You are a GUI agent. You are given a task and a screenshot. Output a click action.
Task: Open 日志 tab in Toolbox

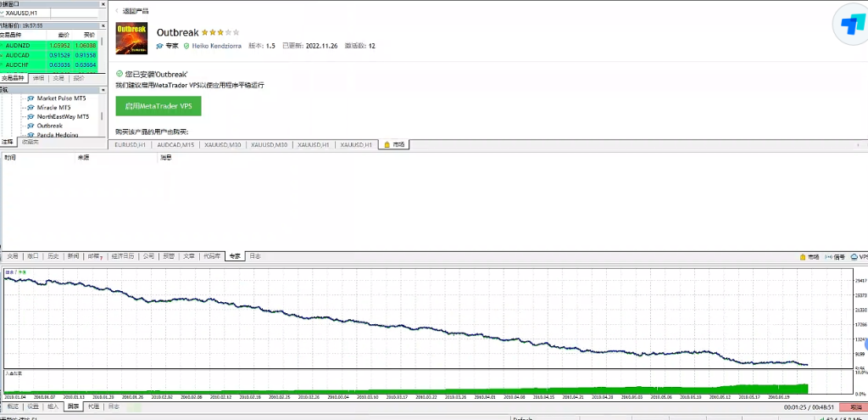pyautogui.click(x=254, y=256)
